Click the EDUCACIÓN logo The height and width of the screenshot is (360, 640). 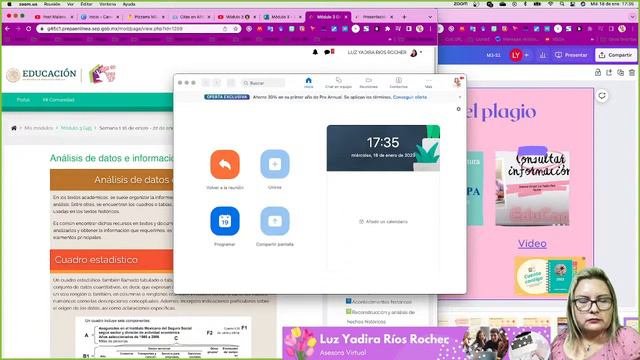pos(42,74)
